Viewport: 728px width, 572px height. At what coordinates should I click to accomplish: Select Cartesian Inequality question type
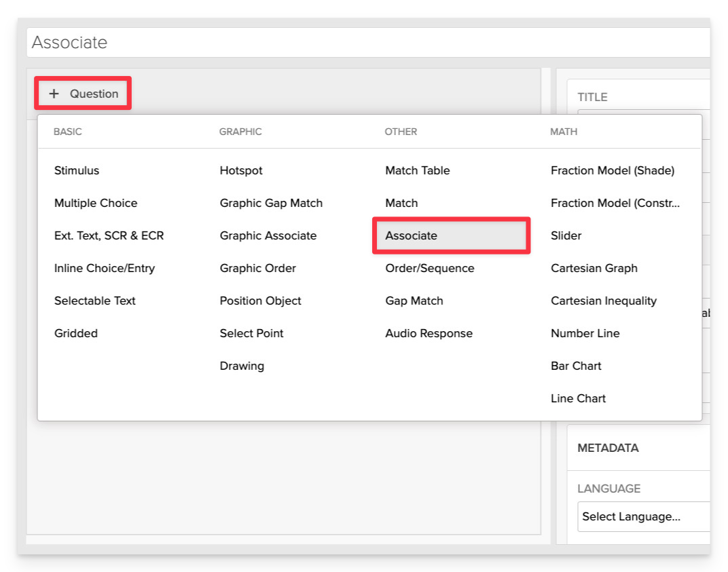[x=604, y=301]
